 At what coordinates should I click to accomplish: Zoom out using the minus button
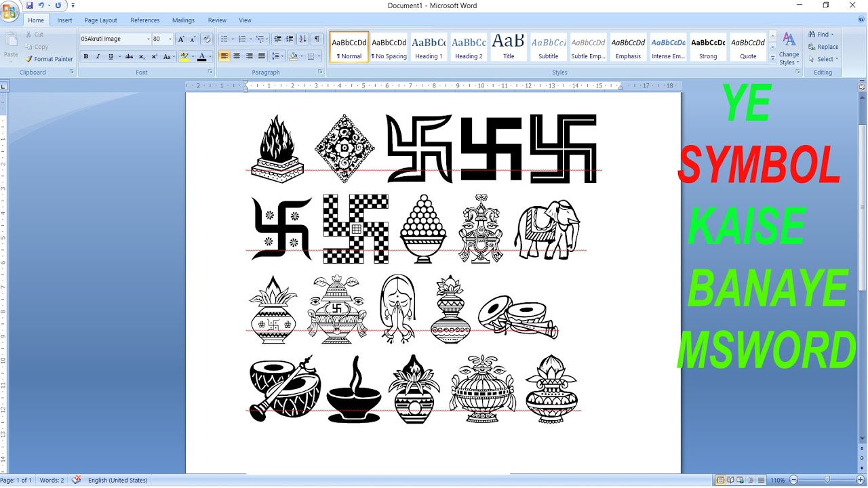(793, 480)
